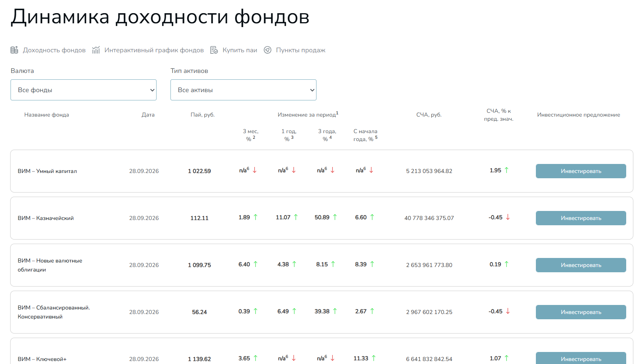Click the Пай, руб. column header
This screenshot has width=642, height=364.
coord(202,115)
